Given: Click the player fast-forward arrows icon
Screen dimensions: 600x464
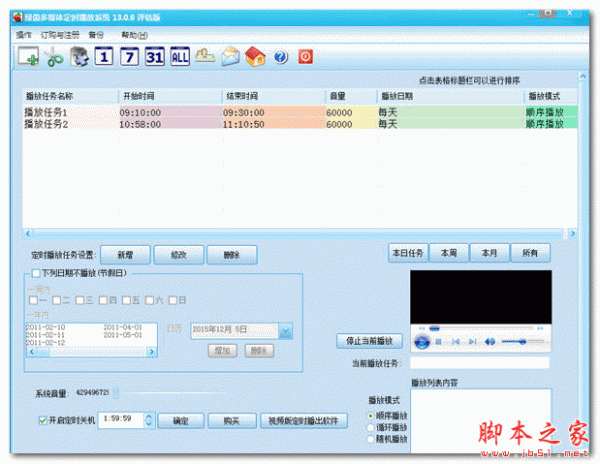Looking at the screenshot, I should [540, 328].
